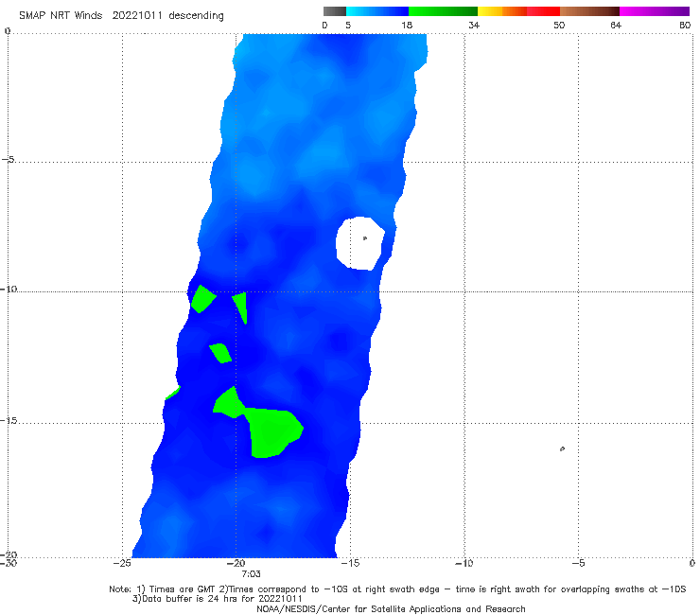Click the latitude axis label '-15'

click(x=9, y=421)
